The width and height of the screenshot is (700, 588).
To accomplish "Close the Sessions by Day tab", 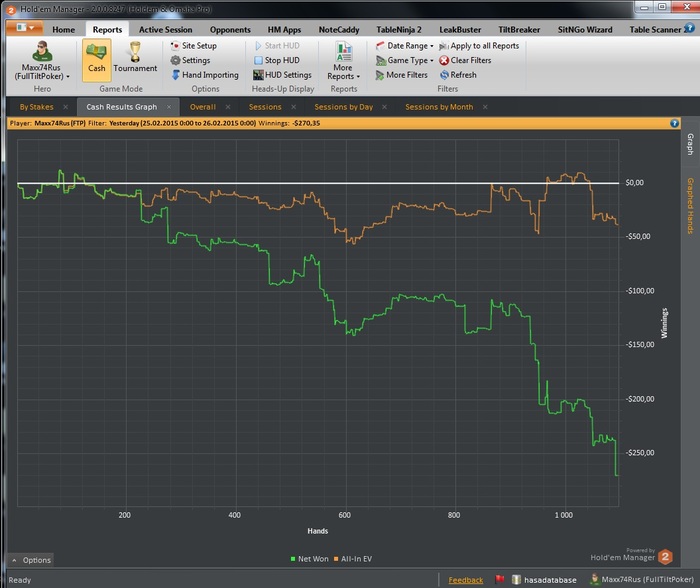I will pos(384,107).
